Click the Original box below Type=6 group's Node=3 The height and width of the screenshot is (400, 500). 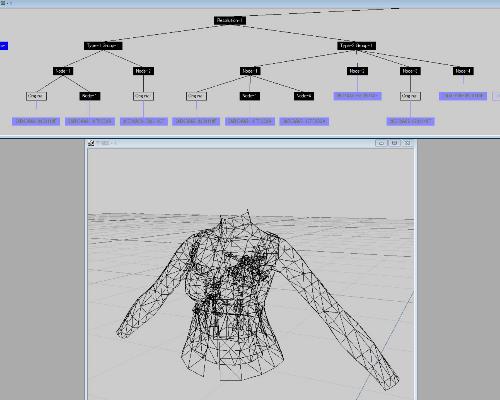(x=410, y=96)
